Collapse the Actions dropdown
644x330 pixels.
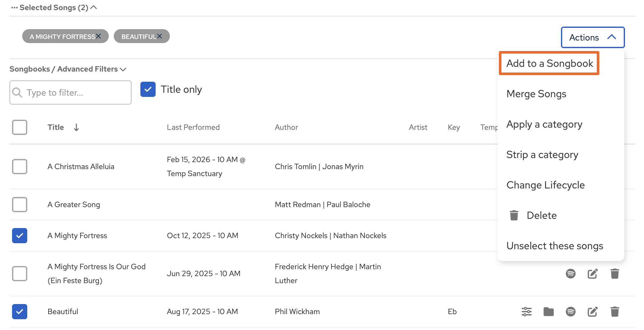coord(592,37)
